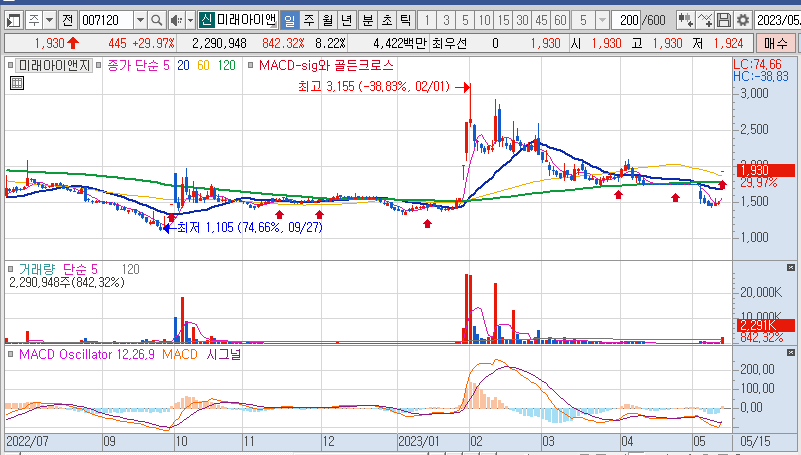
Task: Switch to 틱 (tick) chart period
Action: tap(406, 20)
